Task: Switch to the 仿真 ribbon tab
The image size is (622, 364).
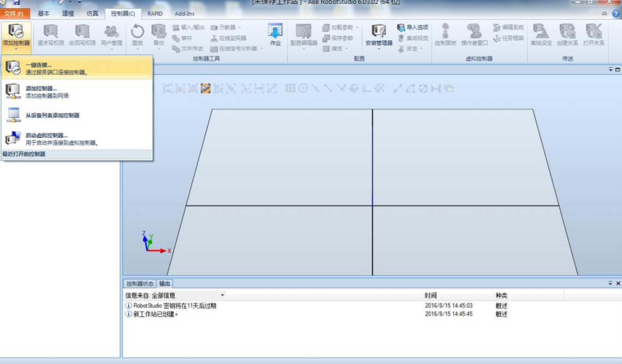Action: coord(92,14)
